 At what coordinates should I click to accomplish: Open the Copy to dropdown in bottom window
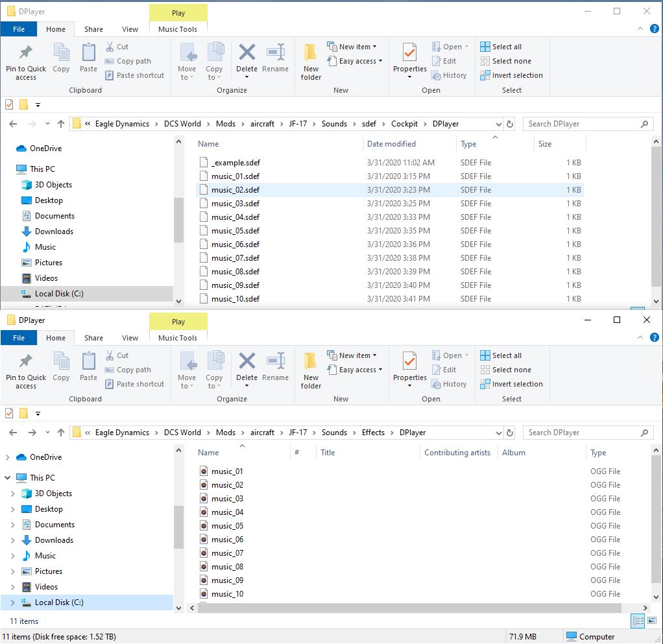214,370
